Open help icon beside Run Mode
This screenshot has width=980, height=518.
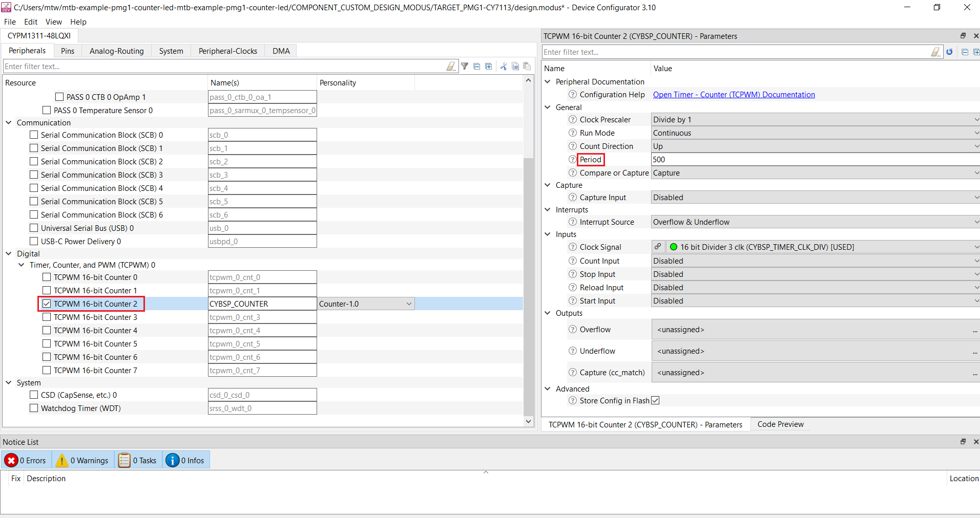click(x=573, y=133)
